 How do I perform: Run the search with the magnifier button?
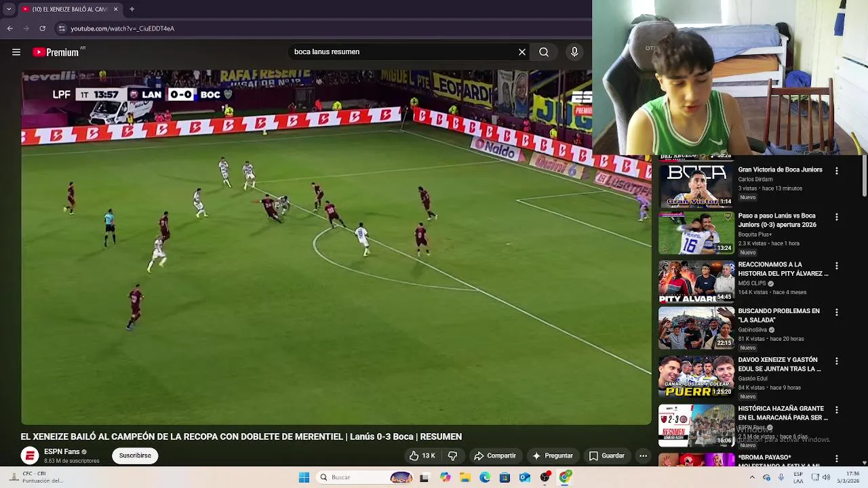[x=544, y=52]
